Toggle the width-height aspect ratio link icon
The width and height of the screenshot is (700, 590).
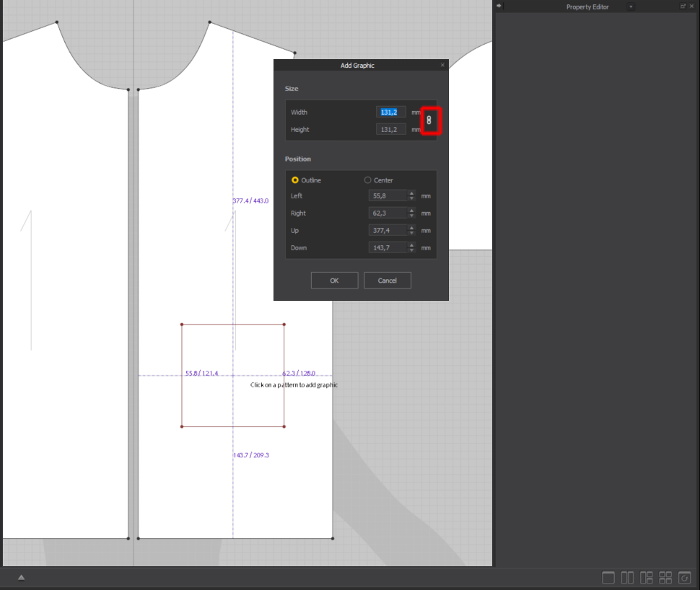(x=429, y=120)
